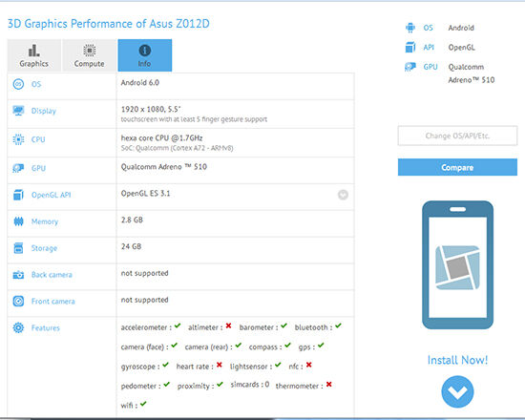The width and height of the screenshot is (525, 420).
Task: Click 'SoC: Qualcomm (Cortex A72 - ARMv8)' text
Action: click(177, 148)
